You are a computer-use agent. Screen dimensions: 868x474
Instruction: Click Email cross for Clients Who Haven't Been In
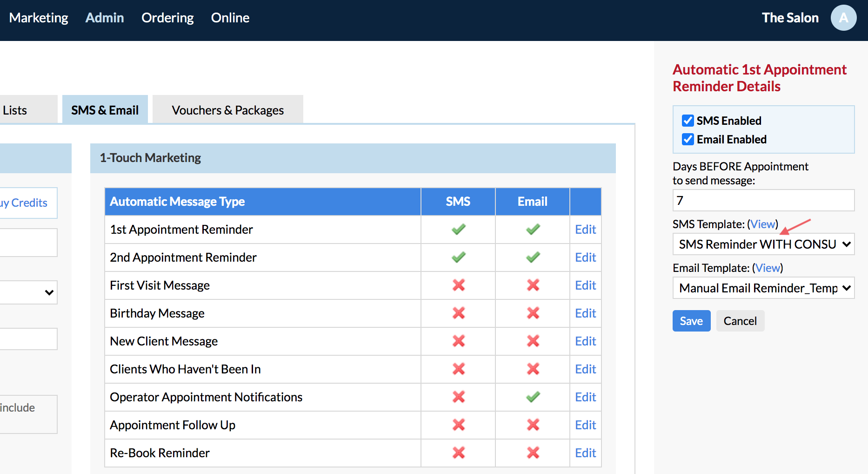[x=533, y=369]
